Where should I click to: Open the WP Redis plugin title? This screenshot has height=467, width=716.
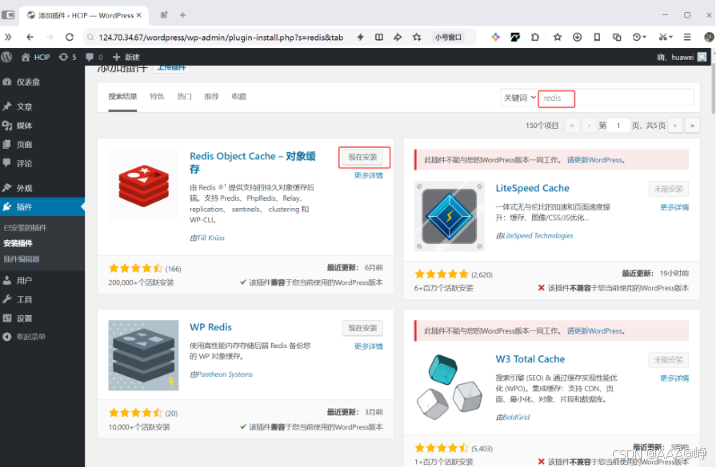click(x=211, y=327)
